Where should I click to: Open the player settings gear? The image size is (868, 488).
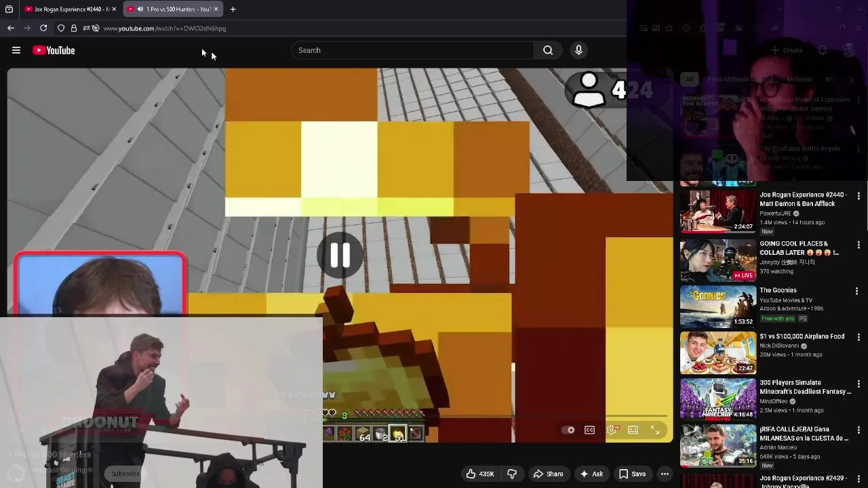[x=612, y=430]
